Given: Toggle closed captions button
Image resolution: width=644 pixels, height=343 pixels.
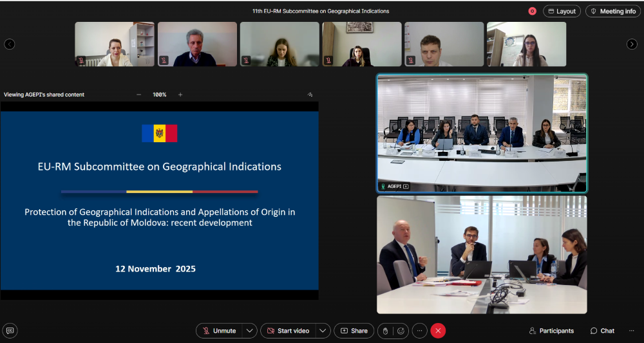Looking at the screenshot, I should tap(10, 331).
